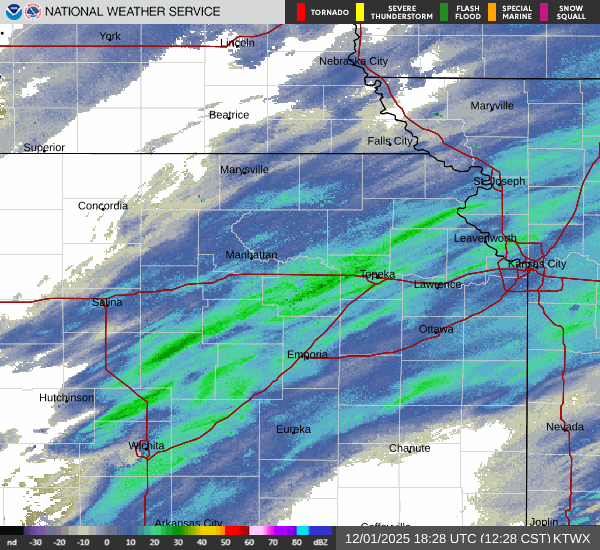Click the -30 value on reflectivity scale

pyautogui.click(x=36, y=541)
